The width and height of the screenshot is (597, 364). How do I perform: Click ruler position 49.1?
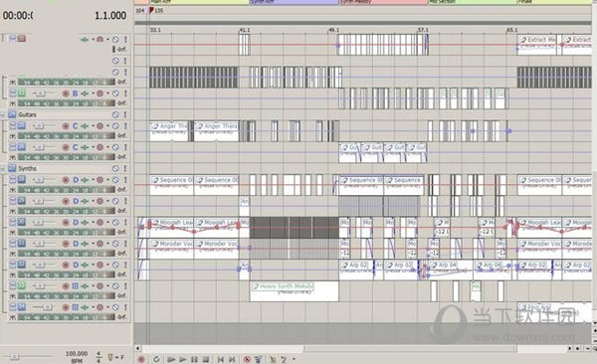click(x=333, y=30)
